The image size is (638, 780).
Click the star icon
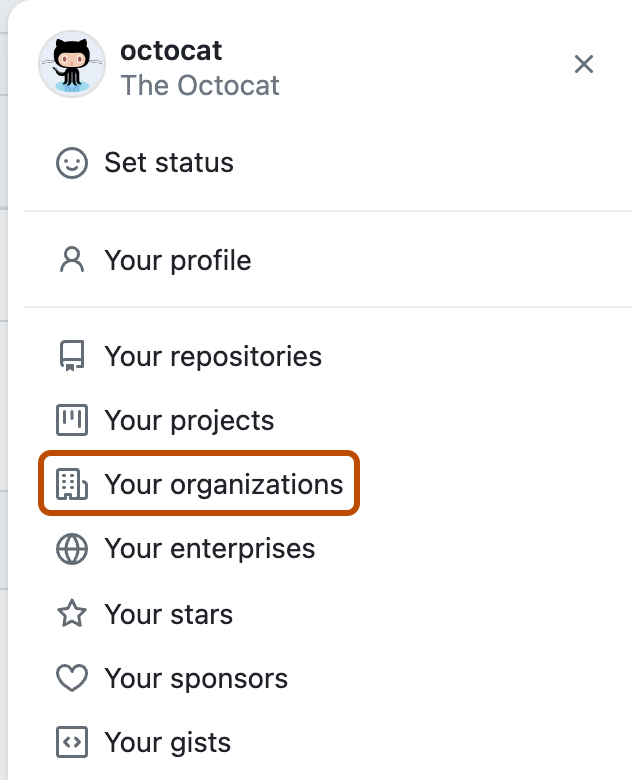click(72, 613)
